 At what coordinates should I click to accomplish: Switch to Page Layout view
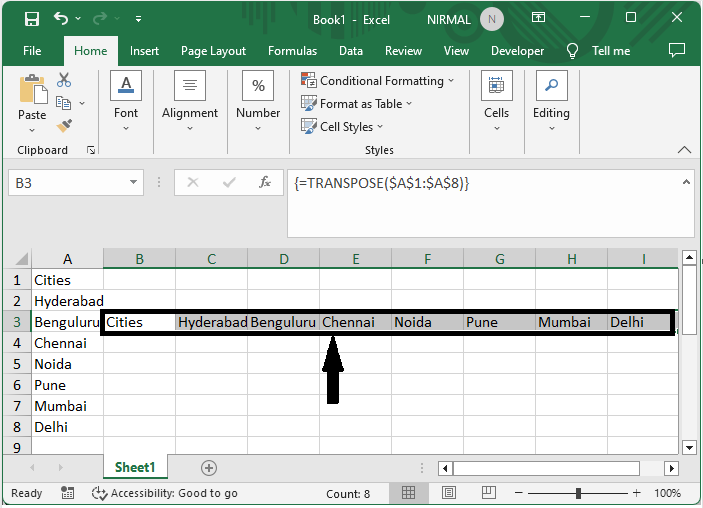448,493
